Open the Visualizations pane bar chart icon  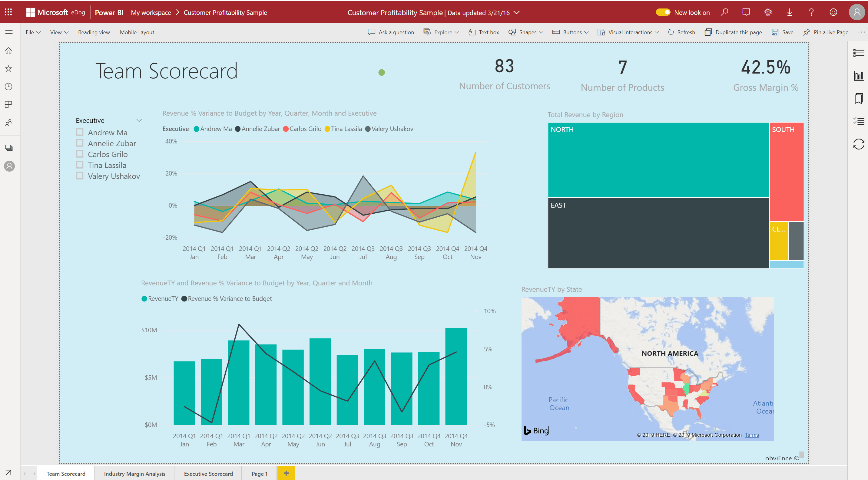click(858, 76)
